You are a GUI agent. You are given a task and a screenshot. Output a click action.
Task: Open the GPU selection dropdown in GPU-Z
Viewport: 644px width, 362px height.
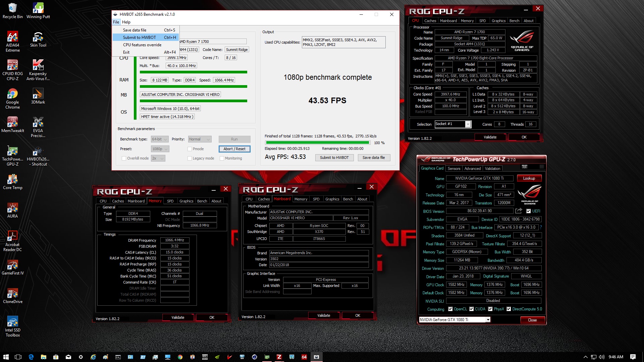(x=455, y=320)
